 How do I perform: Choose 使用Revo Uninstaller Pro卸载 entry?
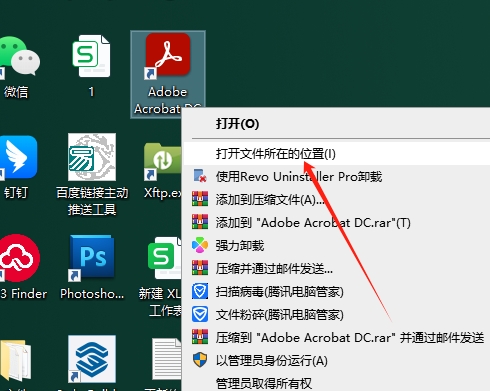coord(337,177)
